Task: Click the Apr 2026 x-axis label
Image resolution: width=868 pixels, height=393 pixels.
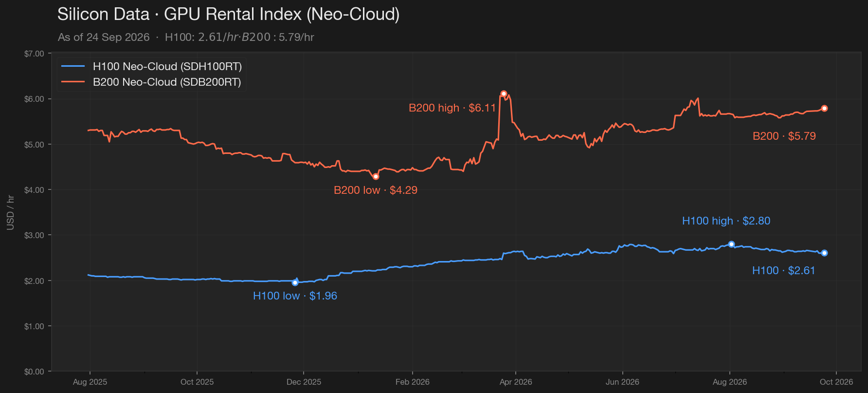Action: click(x=516, y=382)
